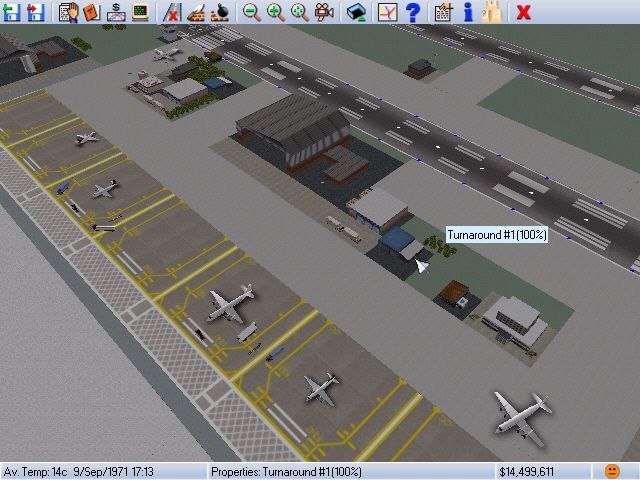Select the Turnaround #1 blue-roofed building
Viewport: 640px width, 480px height.
400,244
